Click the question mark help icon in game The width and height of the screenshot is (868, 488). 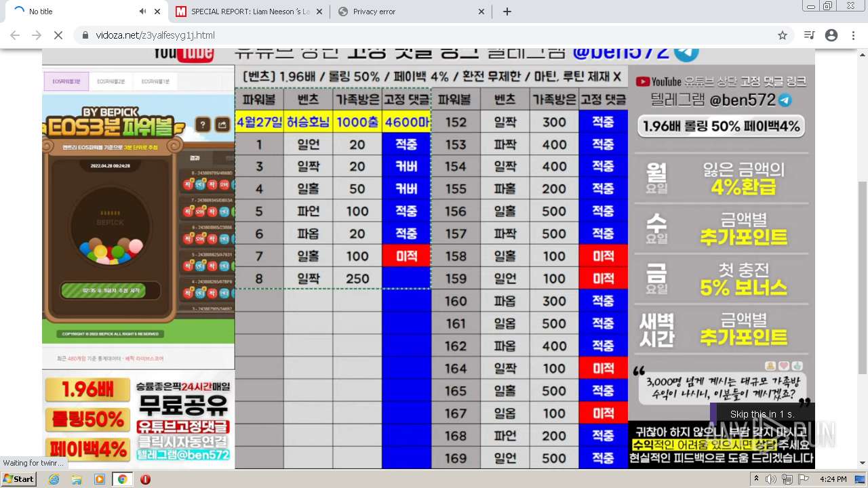[202, 125]
